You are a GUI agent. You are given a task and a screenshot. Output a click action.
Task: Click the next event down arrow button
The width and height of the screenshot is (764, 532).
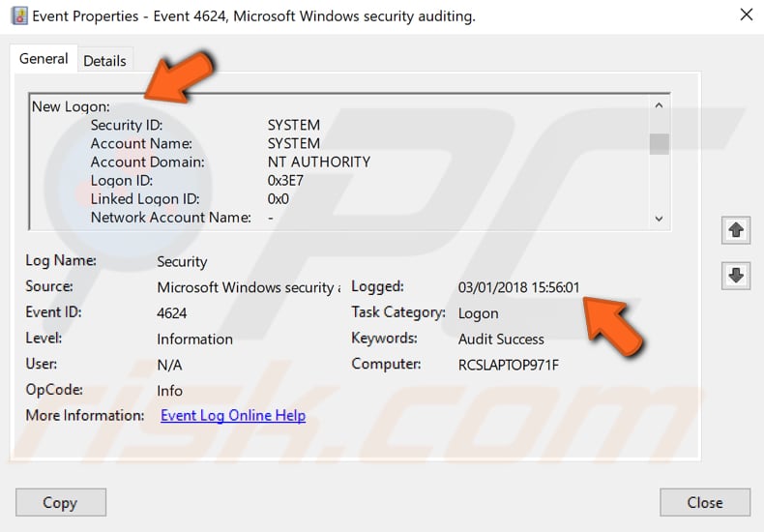(736, 276)
